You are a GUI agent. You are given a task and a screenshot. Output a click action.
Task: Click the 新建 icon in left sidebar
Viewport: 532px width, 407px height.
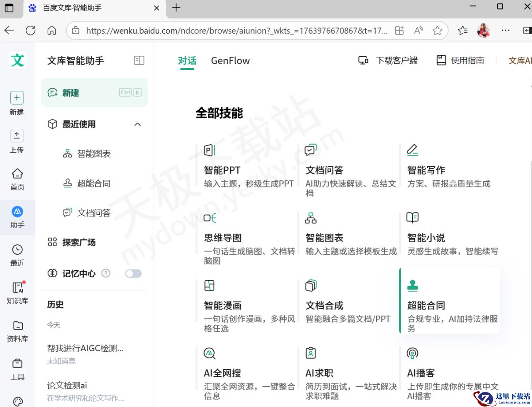[x=16, y=97]
